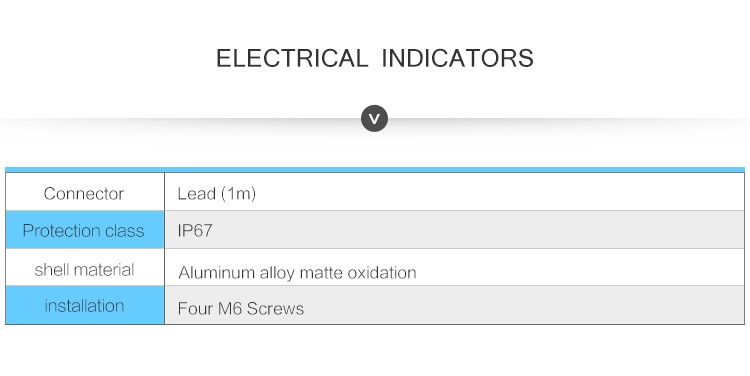
Task: Click the word class in blue cell
Action: coord(124,231)
